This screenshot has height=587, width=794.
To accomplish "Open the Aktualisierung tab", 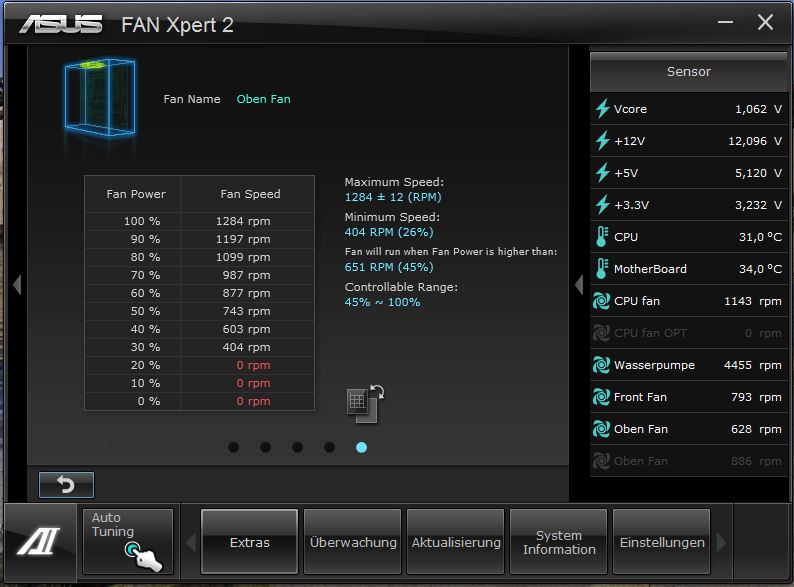I will tap(456, 541).
